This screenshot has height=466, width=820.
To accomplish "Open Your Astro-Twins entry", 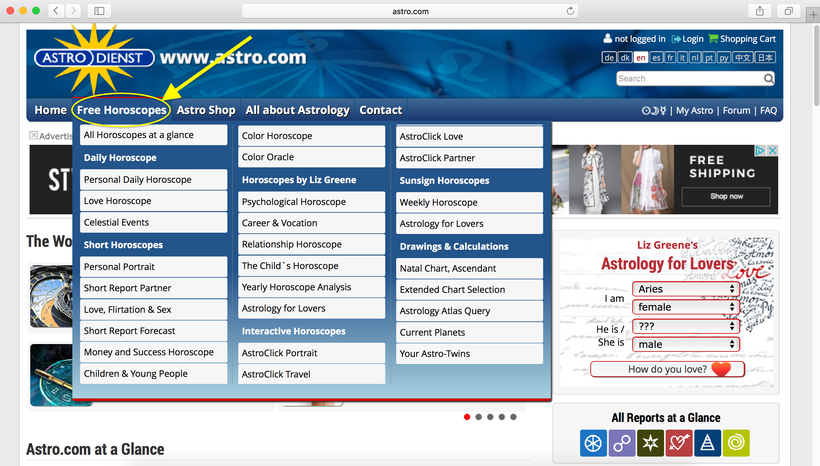I will tap(469, 354).
